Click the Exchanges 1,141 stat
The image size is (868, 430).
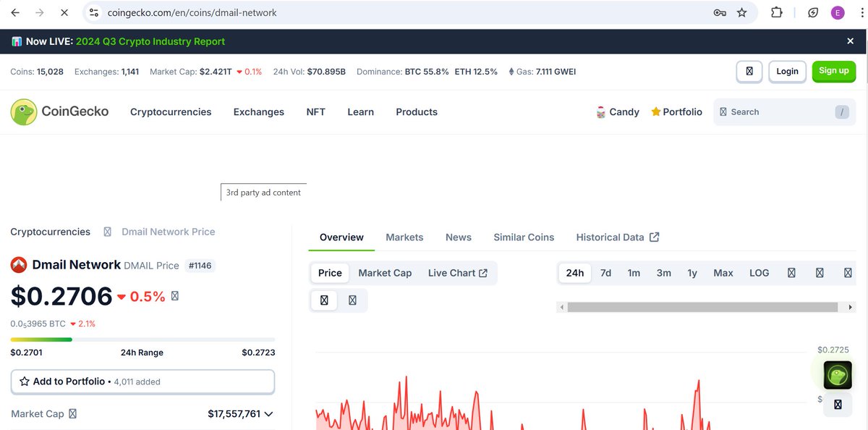(107, 72)
